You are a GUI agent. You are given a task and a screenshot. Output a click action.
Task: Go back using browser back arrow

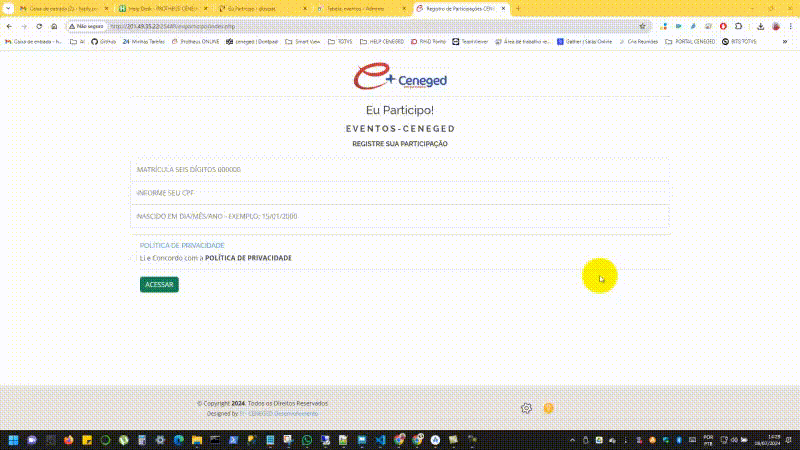click(x=10, y=26)
